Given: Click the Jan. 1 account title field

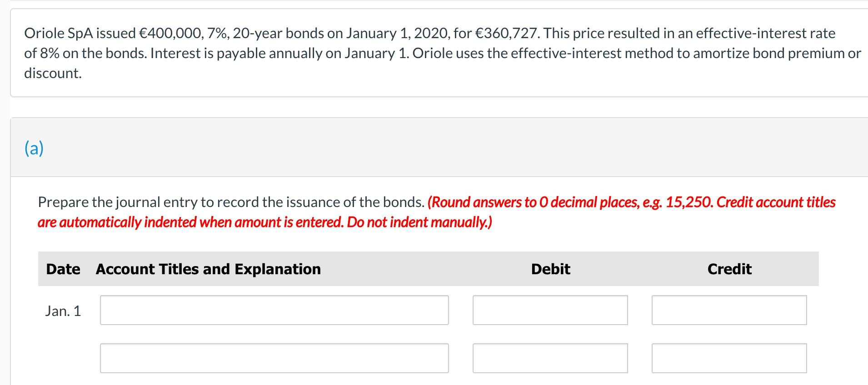Looking at the screenshot, I should click(x=274, y=310).
